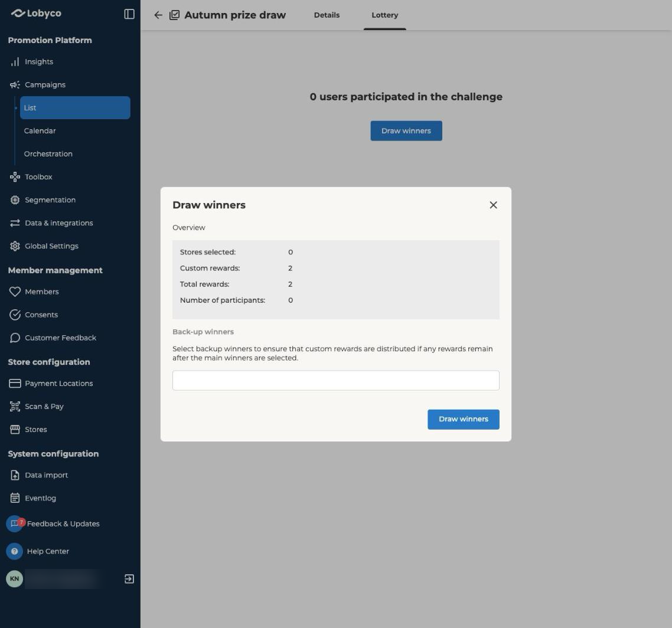Go back using the arrow icon
Image resolution: width=672 pixels, height=628 pixels.
point(158,15)
